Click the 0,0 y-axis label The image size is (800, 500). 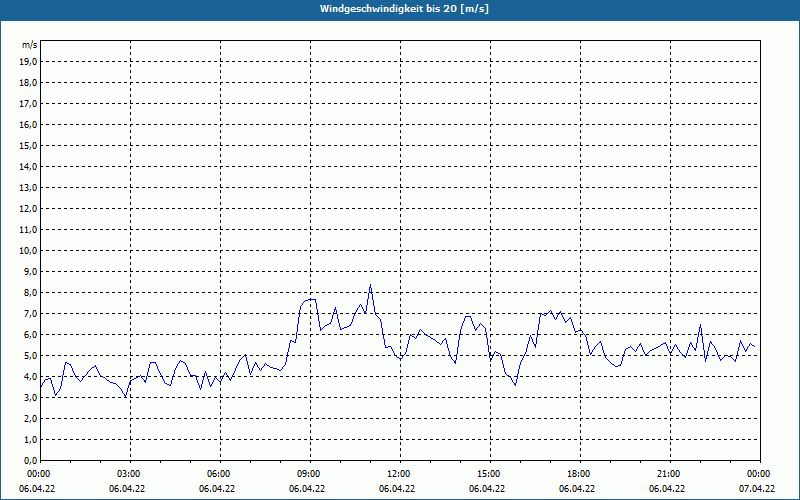click(30, 460)
